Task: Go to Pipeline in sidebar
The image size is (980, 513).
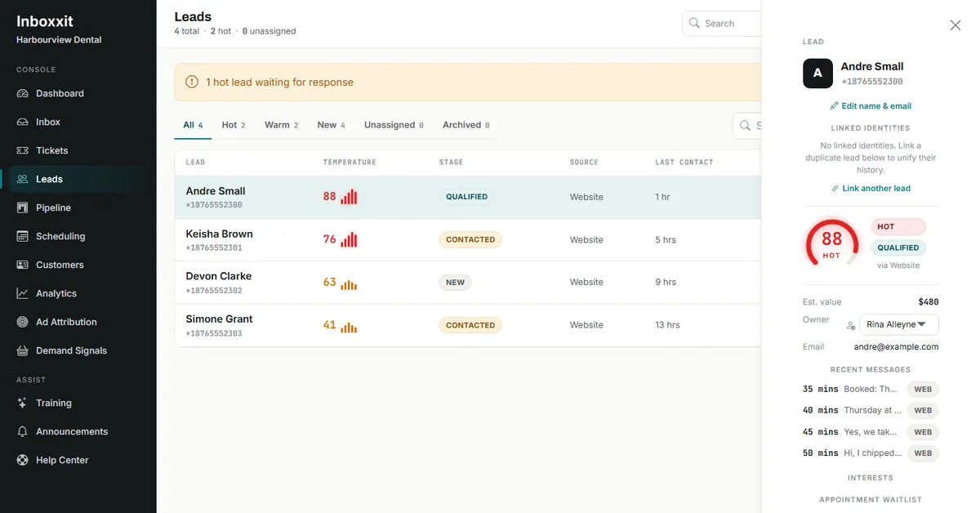Action: pyautogui.click(x=78, y=207)
